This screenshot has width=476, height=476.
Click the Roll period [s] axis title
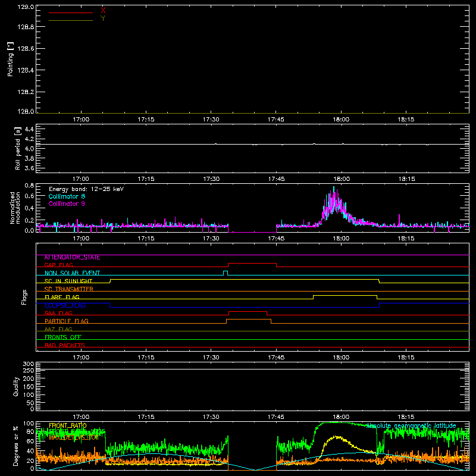click(x=18, y=148)
